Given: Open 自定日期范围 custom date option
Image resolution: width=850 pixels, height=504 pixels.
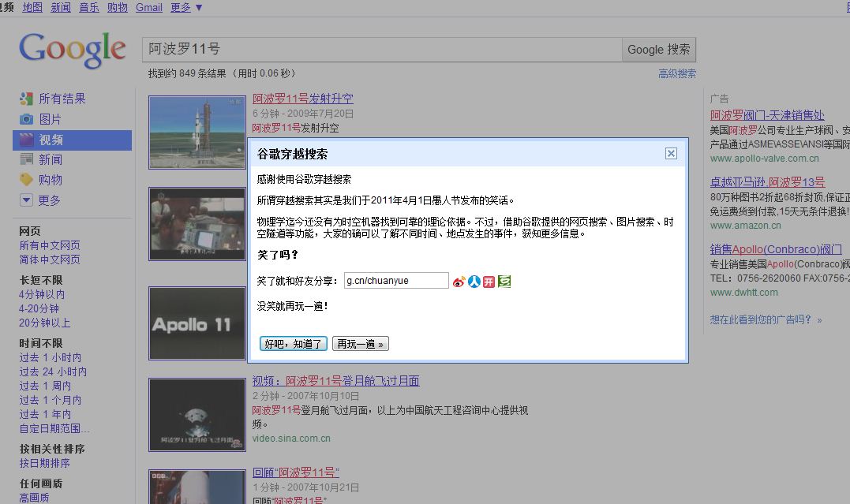Looking at the screenshot, I should [54, 429].
